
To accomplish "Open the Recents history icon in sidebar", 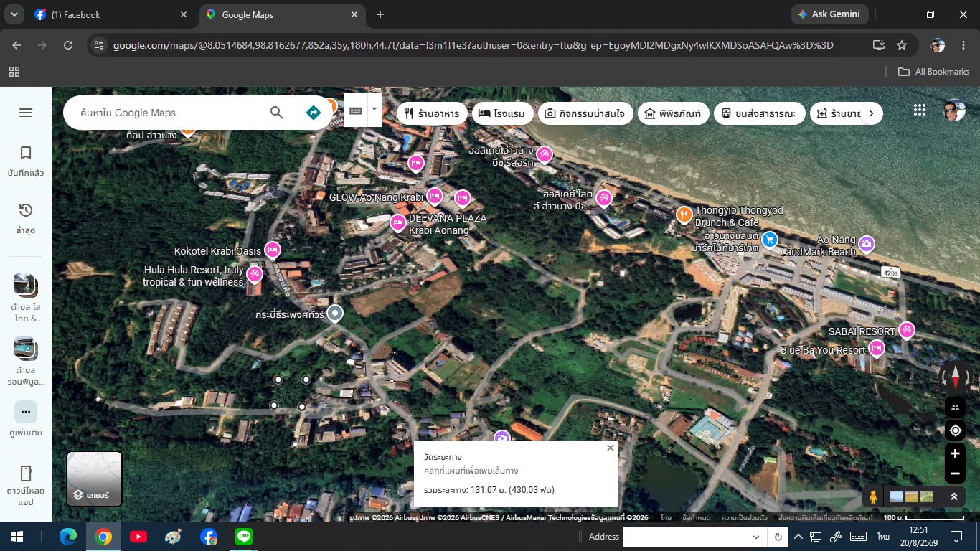I will tap(26, 210).
